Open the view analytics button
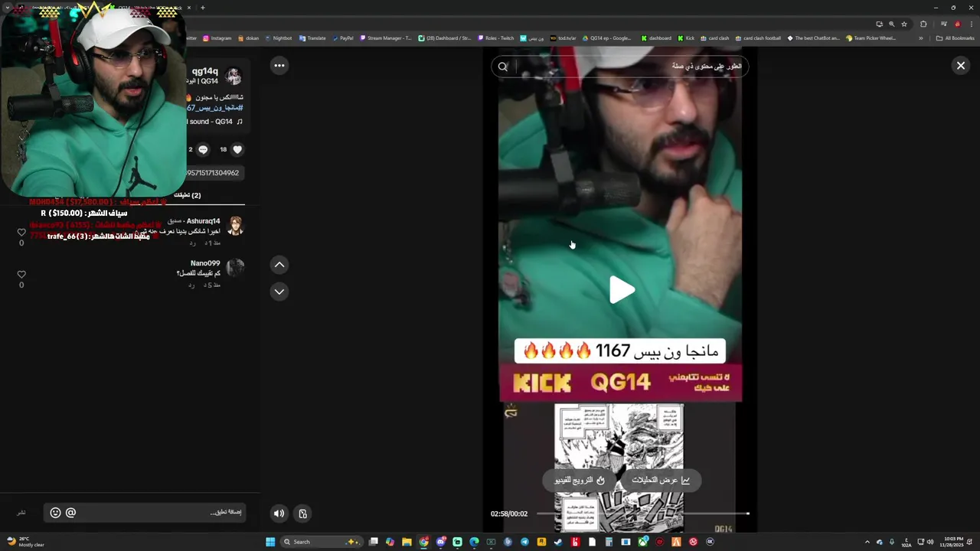This screenshot has height=551, width=980. [661, 480]
